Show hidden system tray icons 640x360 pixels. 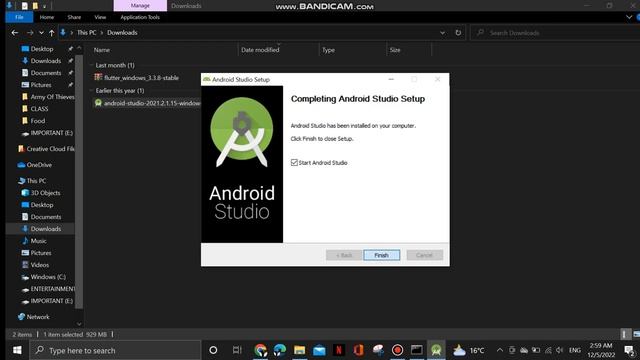tap(500, 350)
